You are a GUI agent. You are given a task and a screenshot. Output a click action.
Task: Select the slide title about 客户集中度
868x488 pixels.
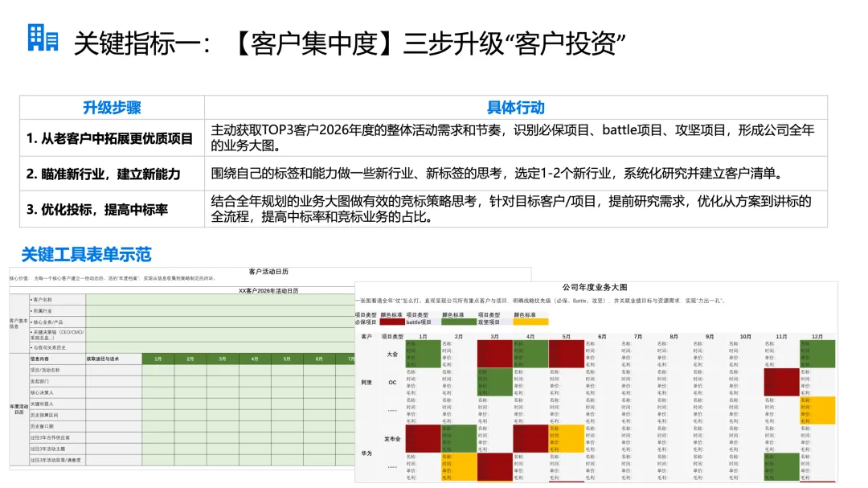[x=350, y=43]
